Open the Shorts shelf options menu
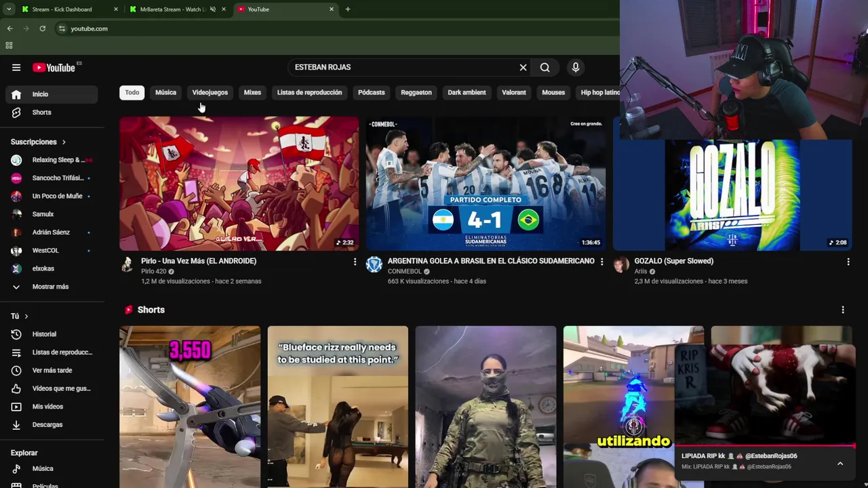This screenshot has width=868, height=488. coord(843,310)
